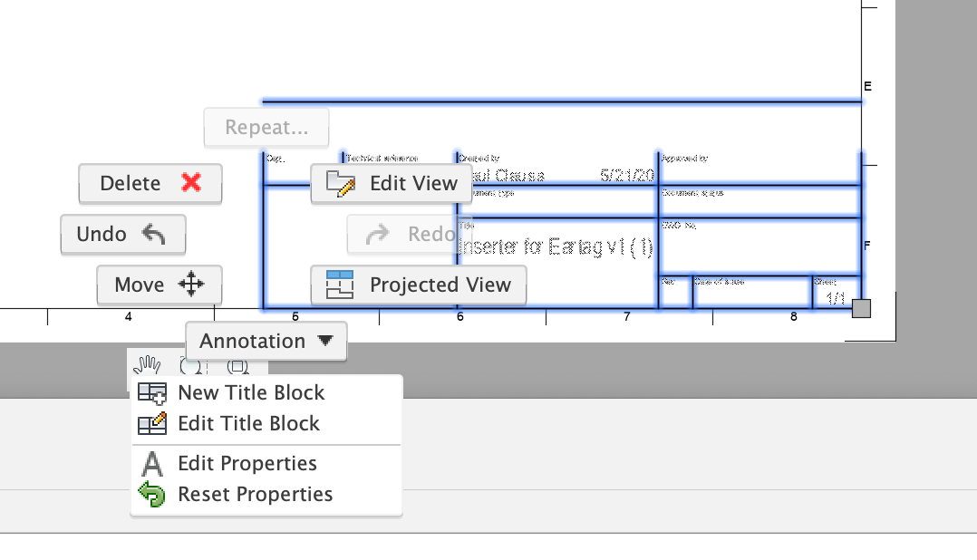Viewport: 977px width, 560px height.
Task: Click the Zoom magnifier tool beside Pan
Action: tap(190, 365)
